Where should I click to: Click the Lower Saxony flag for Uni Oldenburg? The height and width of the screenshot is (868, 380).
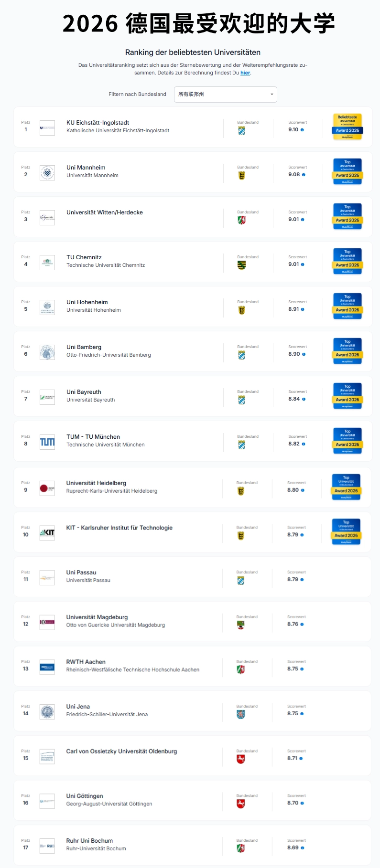pos(241,759)
